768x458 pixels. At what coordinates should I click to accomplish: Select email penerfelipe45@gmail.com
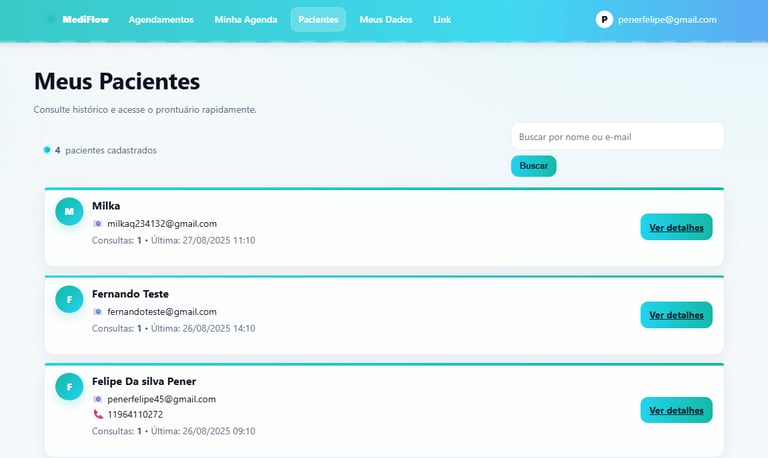[162, 399]
